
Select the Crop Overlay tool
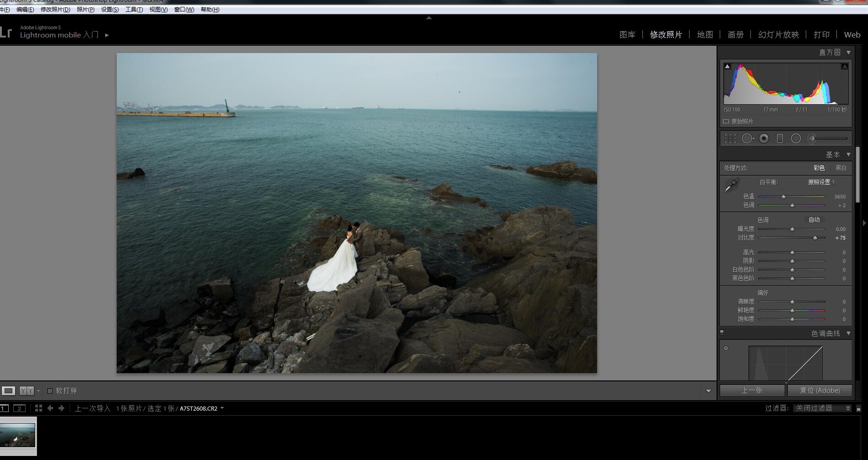tap(730, 139)
